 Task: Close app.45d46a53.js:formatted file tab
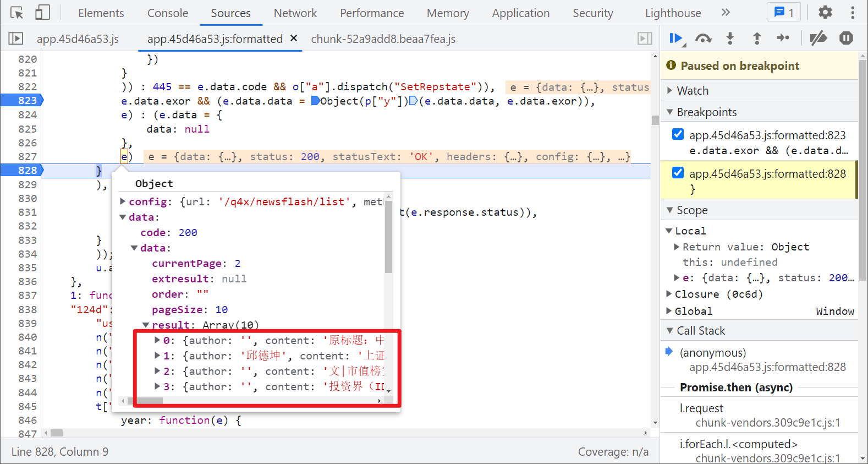(294, 39)
